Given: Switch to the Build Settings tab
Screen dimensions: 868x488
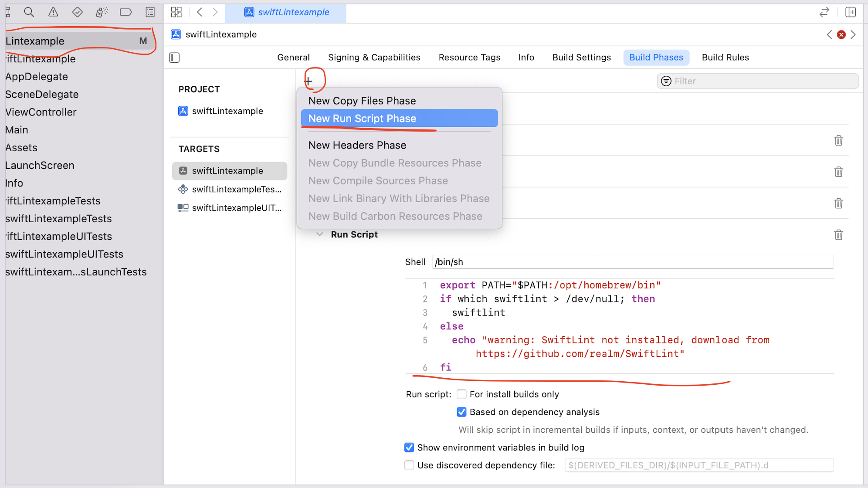Looking at the screenshot, I should 581,58.
